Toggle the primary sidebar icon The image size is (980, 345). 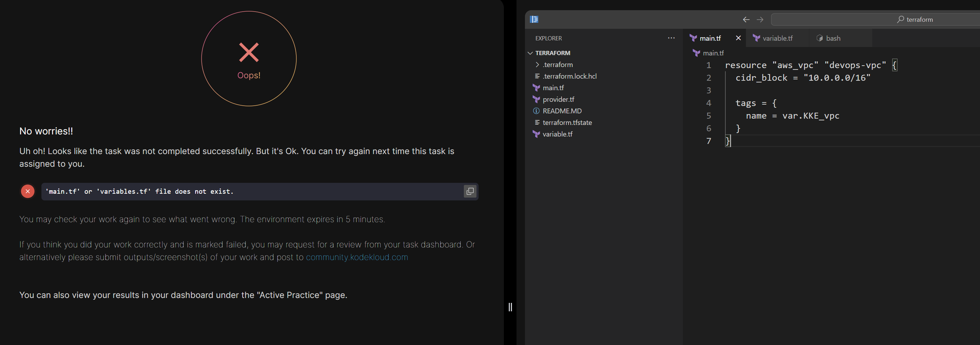point(534,19)
